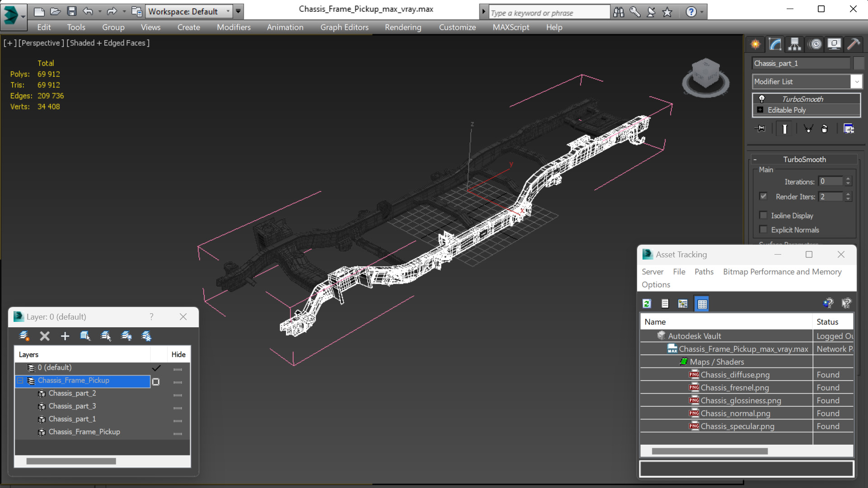Open the Hierarchy command panel tab
868x488 pixels.
[x=794, y=44]
